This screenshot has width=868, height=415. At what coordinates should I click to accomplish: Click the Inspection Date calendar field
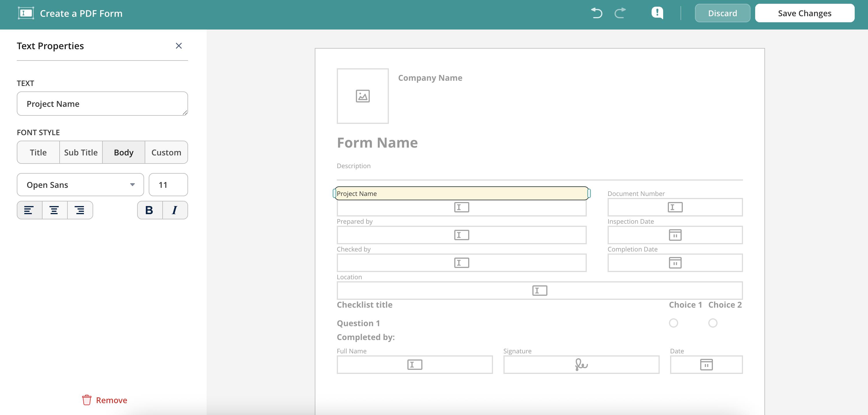[x=675, y=235]
